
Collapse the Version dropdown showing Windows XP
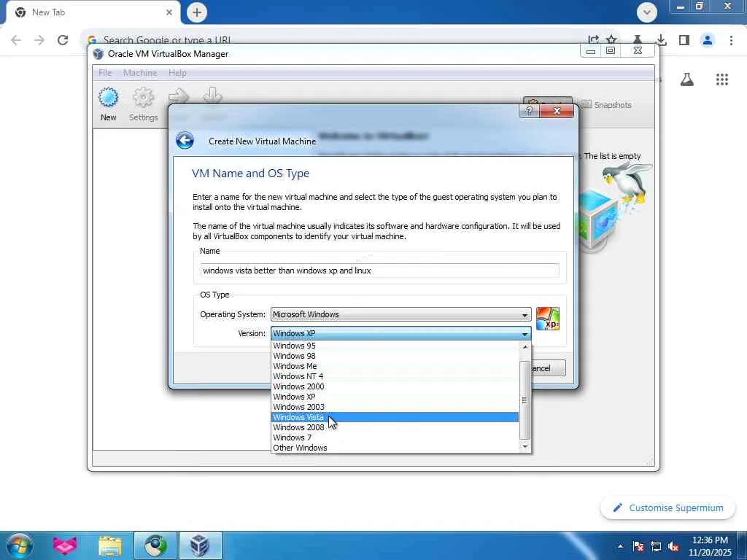tap(400, 333)
